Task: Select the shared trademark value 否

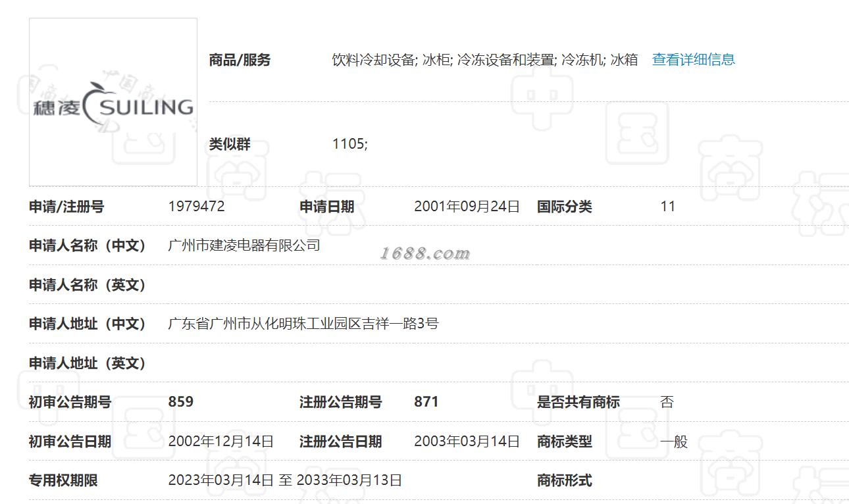Action: (667, 402)
